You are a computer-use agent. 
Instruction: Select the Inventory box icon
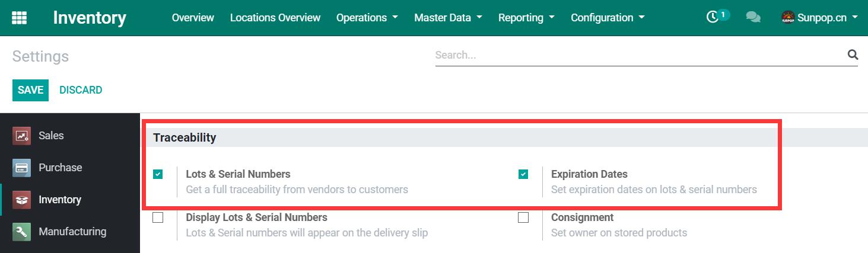click(22, 200)
